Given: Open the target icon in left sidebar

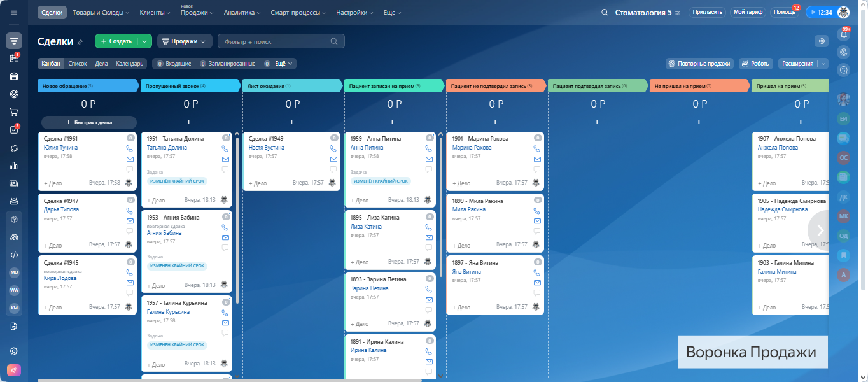Looking at the screenshot, I should [x=14, y=94].
